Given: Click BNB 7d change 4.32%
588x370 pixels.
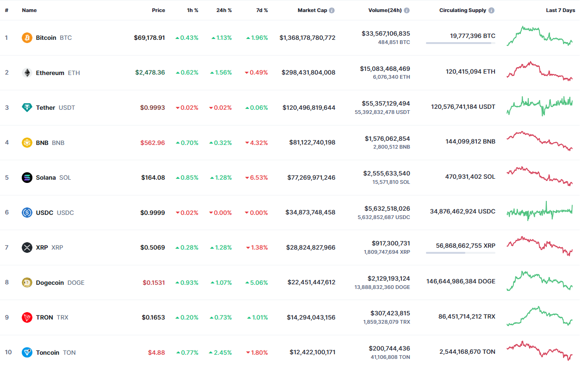Looking at the screenshot, I should click(256, 143).
